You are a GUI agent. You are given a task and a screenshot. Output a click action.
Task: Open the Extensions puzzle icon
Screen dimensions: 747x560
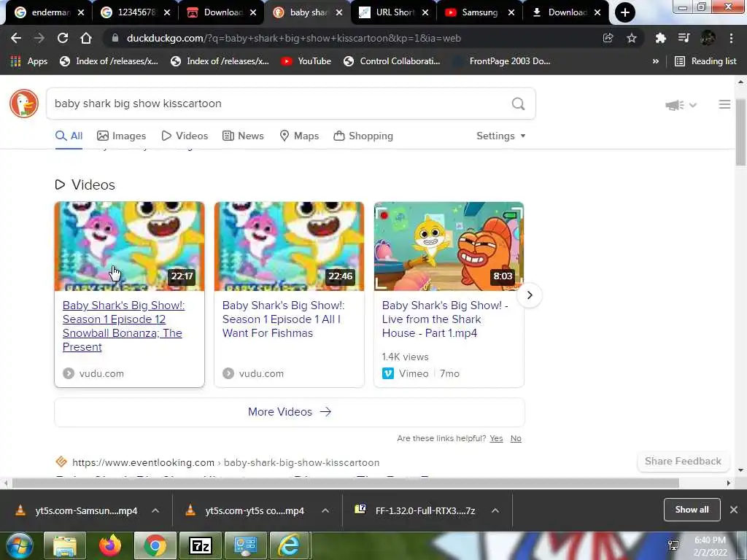[660, 38]
